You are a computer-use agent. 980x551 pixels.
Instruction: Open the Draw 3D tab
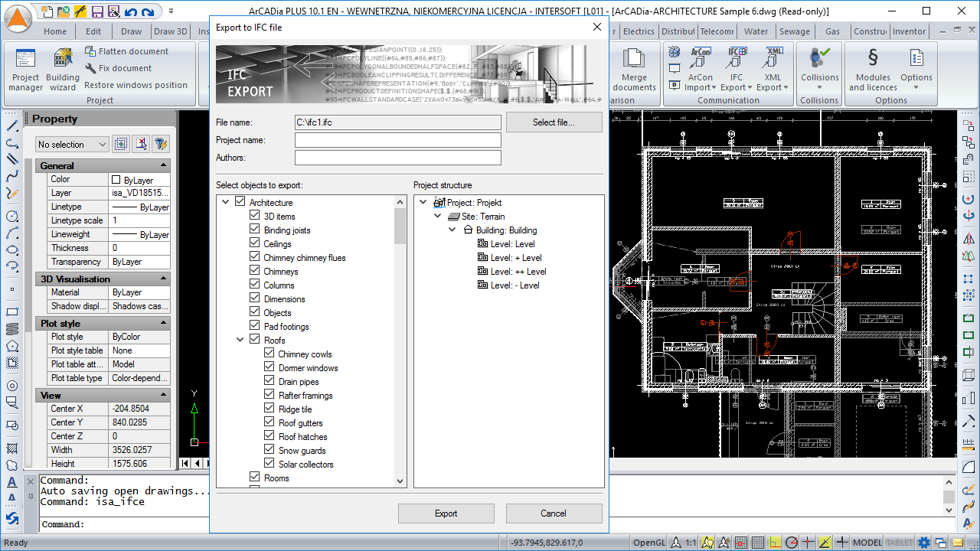(x=170, y=31)
